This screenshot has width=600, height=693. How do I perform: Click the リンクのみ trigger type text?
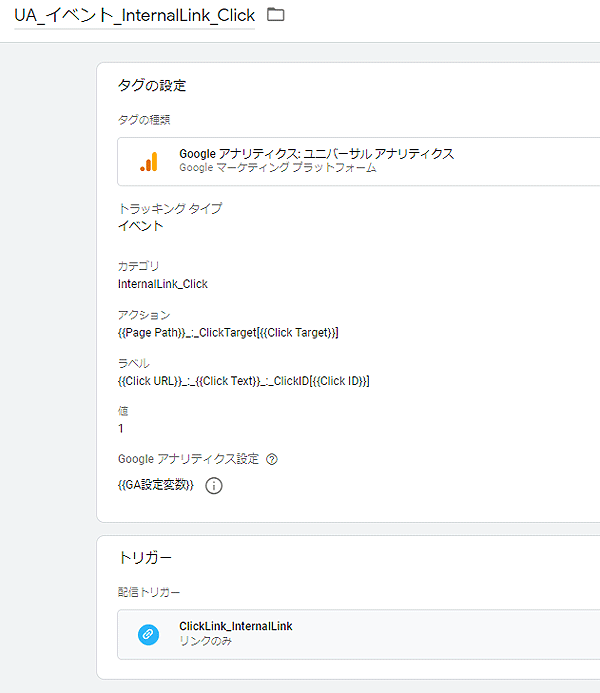205,641
